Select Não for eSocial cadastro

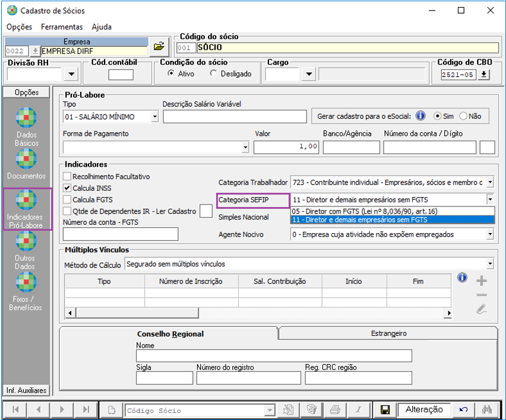tap(463, 116)
